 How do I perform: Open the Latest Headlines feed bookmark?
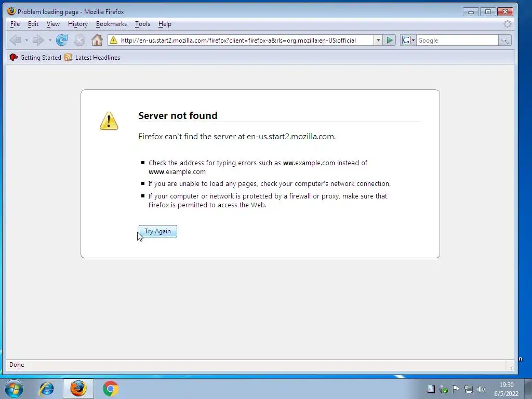click(92, 57)
